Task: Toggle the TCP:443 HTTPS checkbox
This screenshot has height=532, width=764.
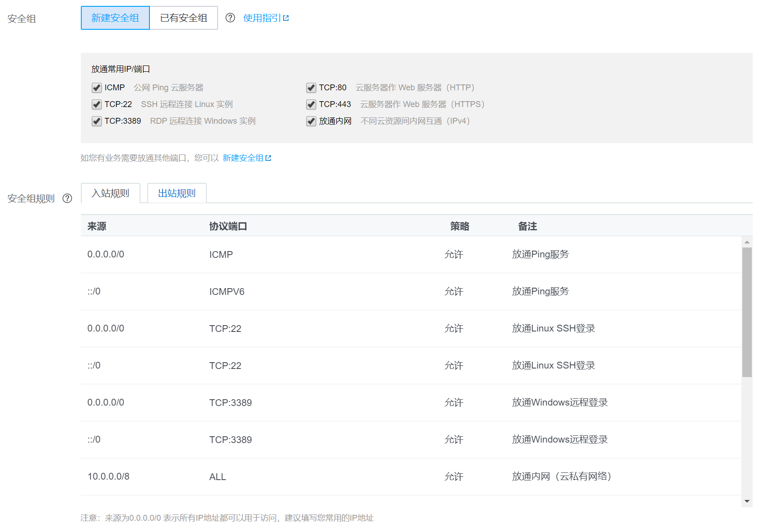Action: click(x=311, y=104)
